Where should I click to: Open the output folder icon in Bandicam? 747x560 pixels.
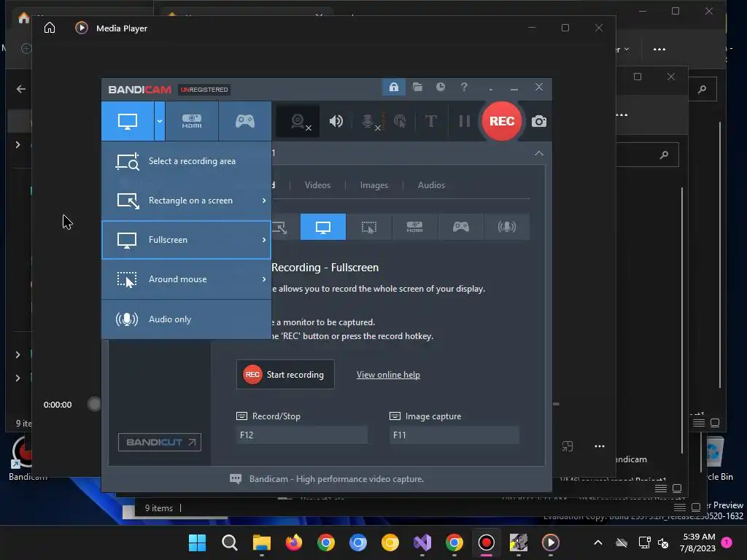tap(417, 87)
